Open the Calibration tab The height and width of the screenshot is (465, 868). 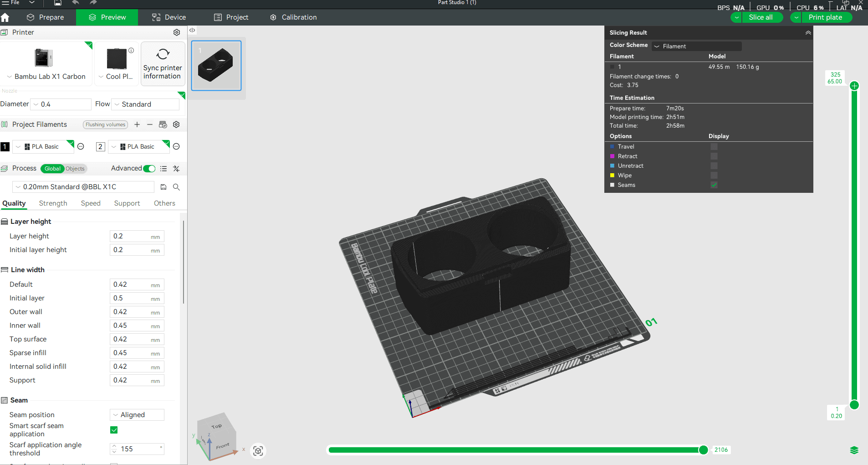tap(293, 17)
